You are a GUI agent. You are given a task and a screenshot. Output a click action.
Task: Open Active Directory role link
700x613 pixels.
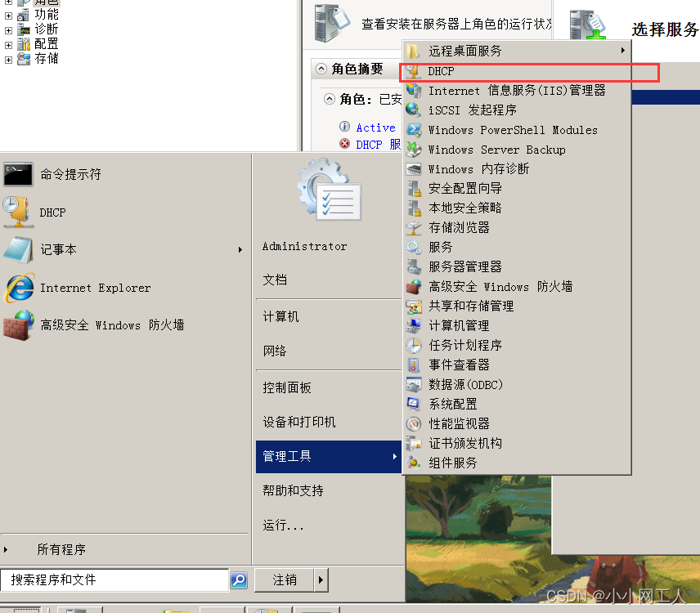pos(376,128)
